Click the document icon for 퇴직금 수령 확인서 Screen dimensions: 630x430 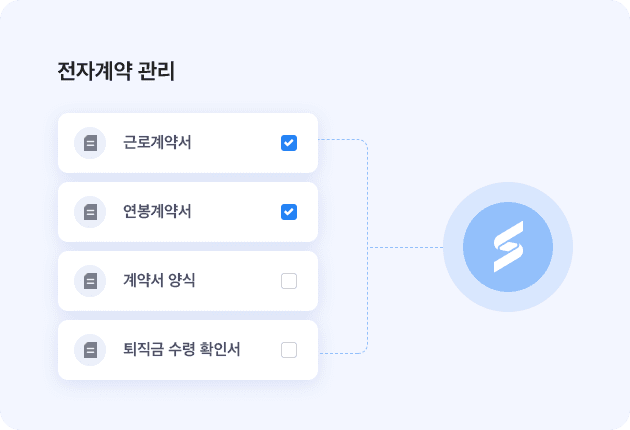click(x=90, y=350)
